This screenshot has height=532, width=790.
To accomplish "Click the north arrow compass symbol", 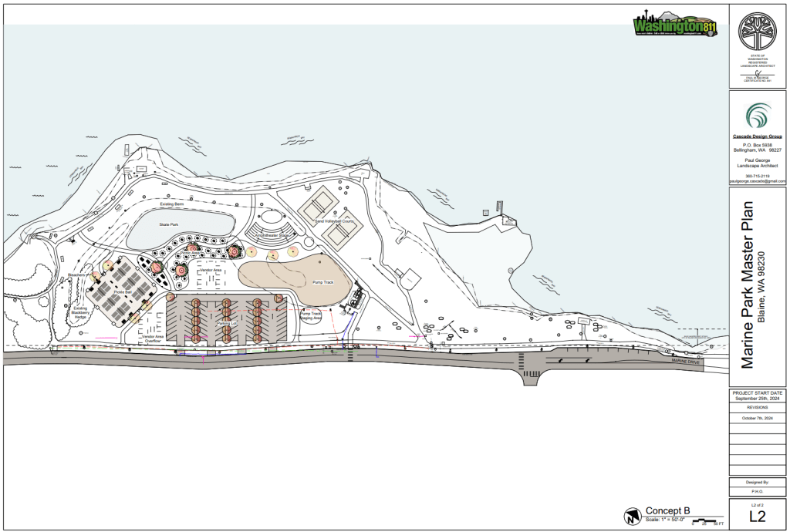I will click(633, 517).
